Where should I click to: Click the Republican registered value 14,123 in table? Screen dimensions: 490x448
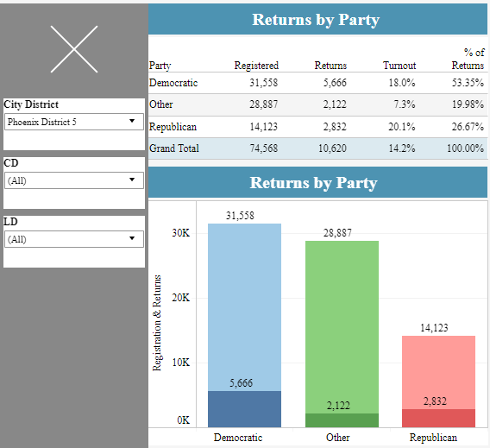[263, 127]
